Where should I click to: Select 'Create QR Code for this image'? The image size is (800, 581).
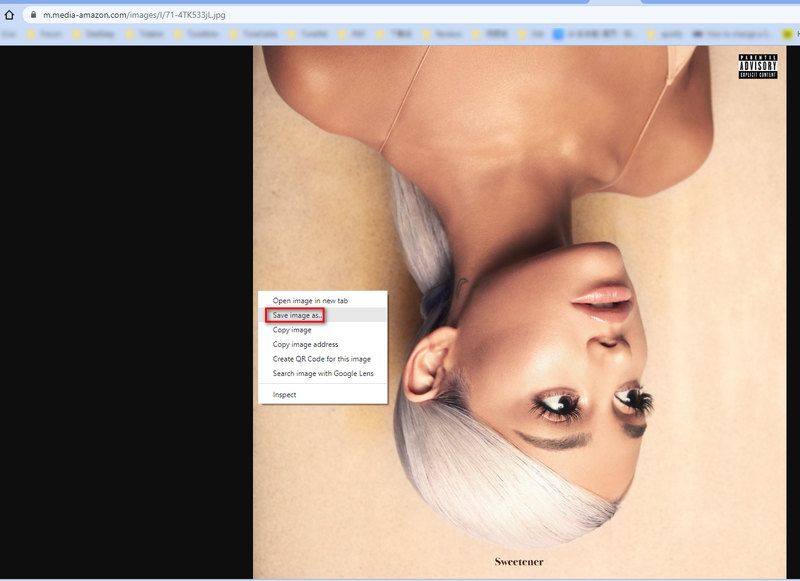click(321, 359)
